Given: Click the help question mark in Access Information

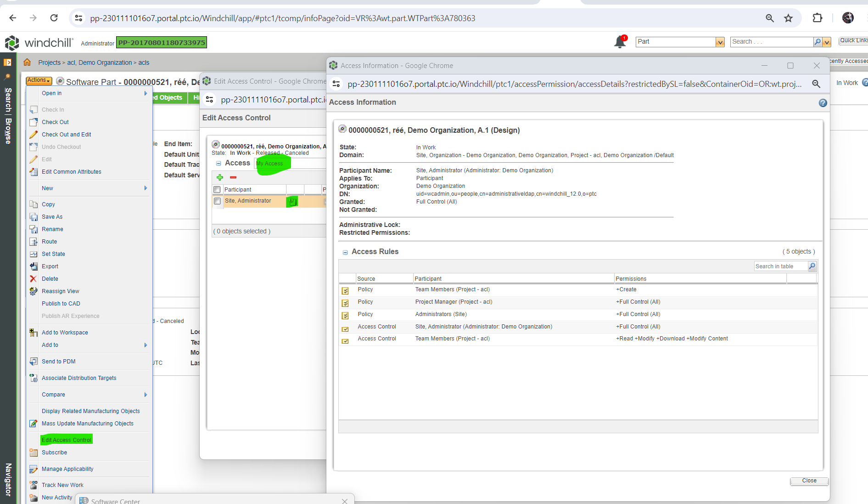Looking at the screenshot, I should [823, 103].
